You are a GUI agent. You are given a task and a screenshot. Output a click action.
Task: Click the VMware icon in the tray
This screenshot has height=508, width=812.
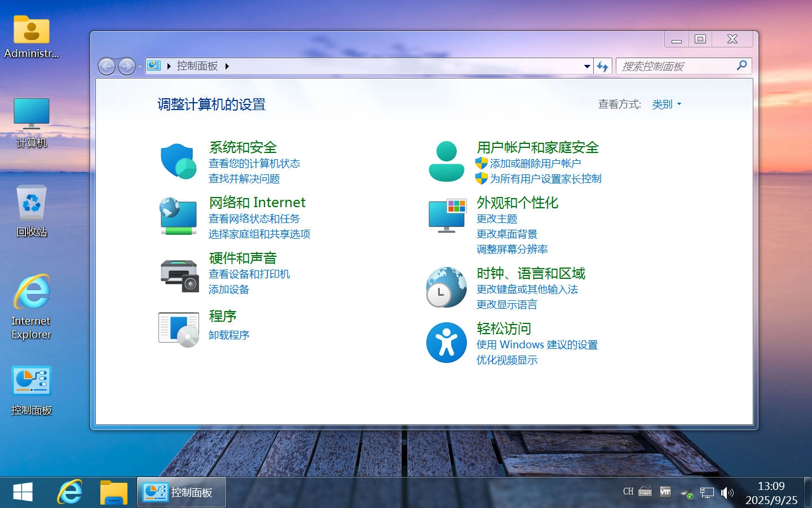665,492
